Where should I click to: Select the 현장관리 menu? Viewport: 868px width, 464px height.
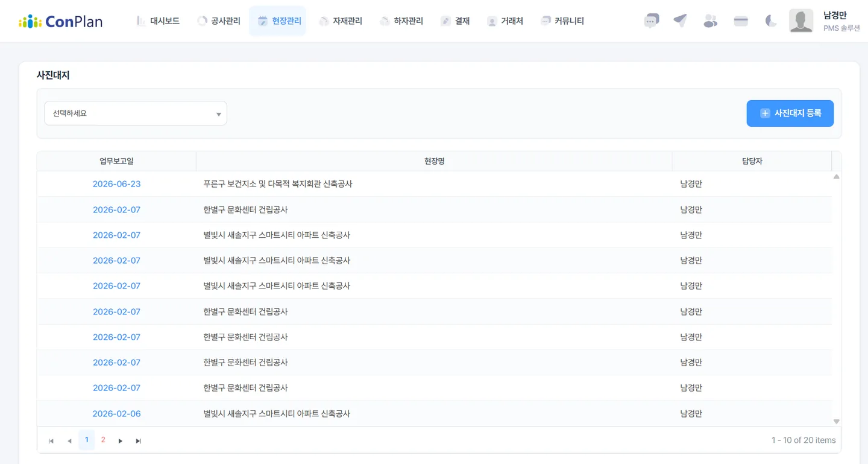(278, 21)
